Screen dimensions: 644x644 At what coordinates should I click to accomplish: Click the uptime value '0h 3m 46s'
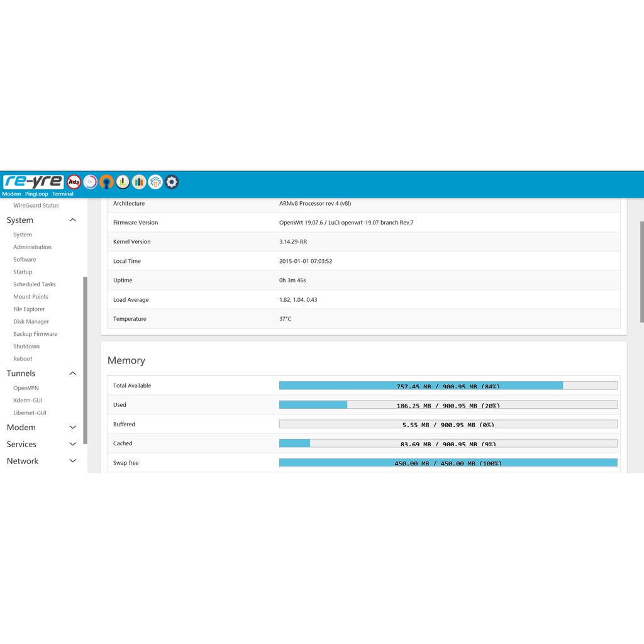[292, 280]
